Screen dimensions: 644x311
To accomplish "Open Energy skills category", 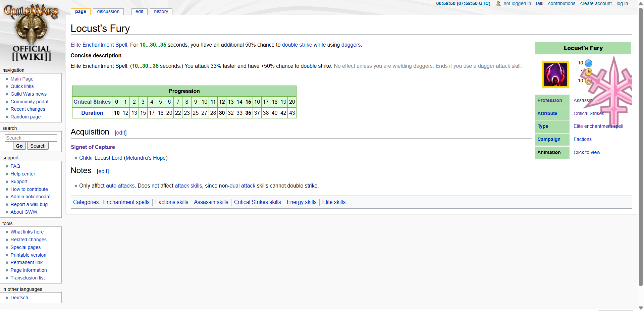I will pyautogui.click(x=302, y=202).
